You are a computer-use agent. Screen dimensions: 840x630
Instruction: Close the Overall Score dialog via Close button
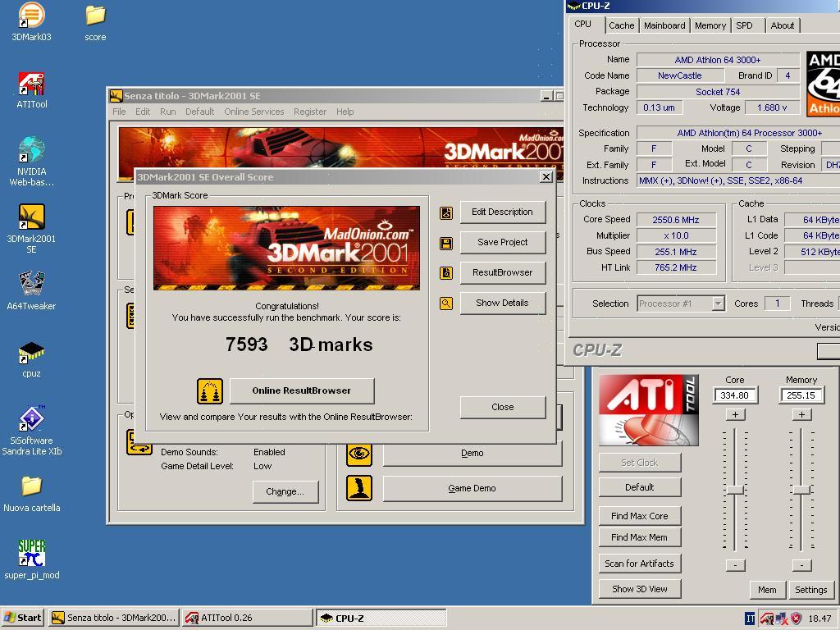(503, 407)
